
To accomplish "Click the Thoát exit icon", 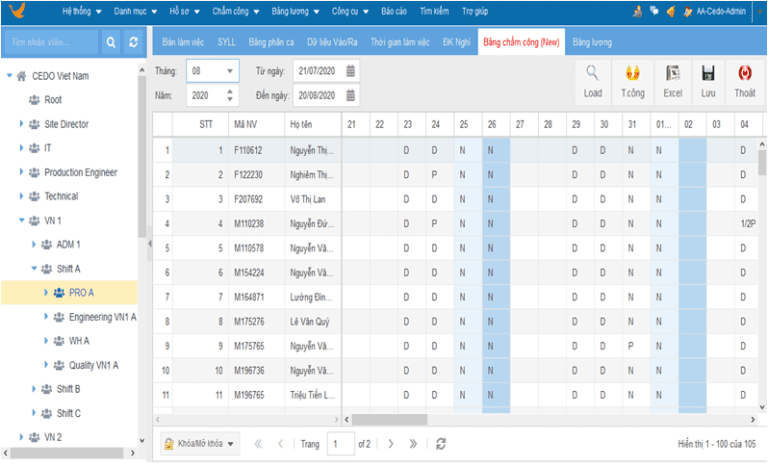I will (744, 74).
